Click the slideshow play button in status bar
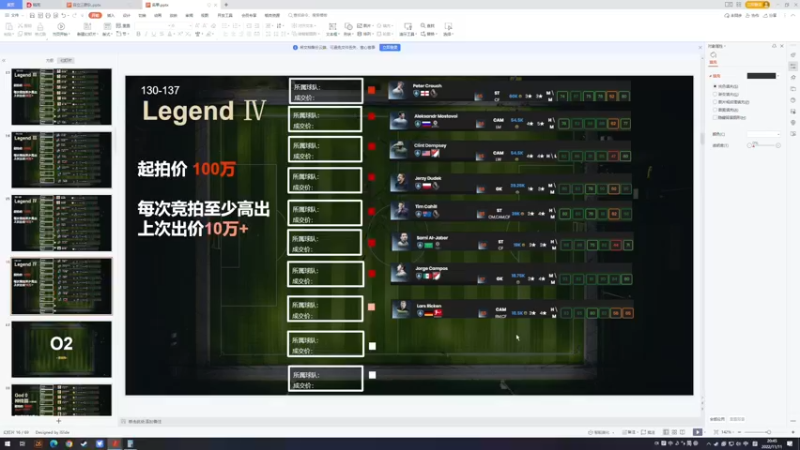Screen dimensions: 800x450 point(697,432)
